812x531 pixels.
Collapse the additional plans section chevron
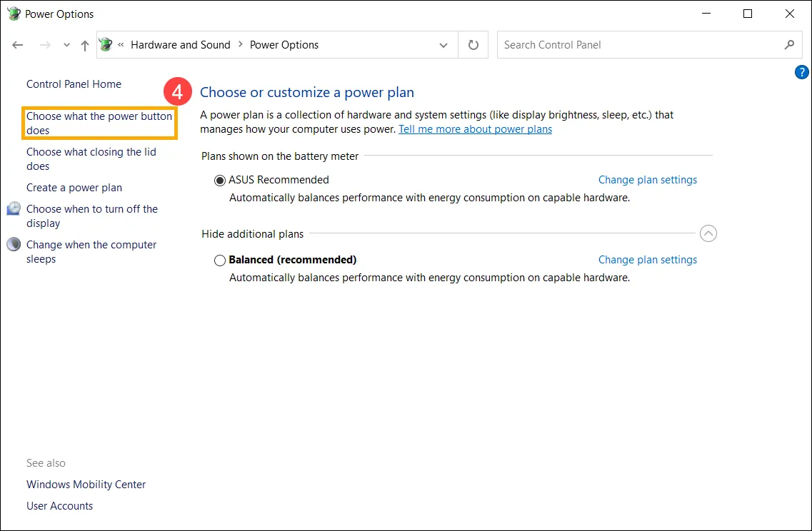tap(708, 233)
